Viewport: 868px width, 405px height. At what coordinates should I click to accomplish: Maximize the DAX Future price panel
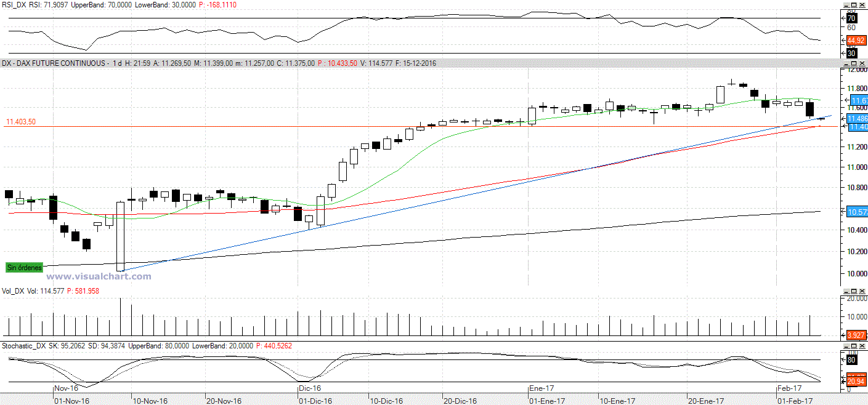click(854, 63)
